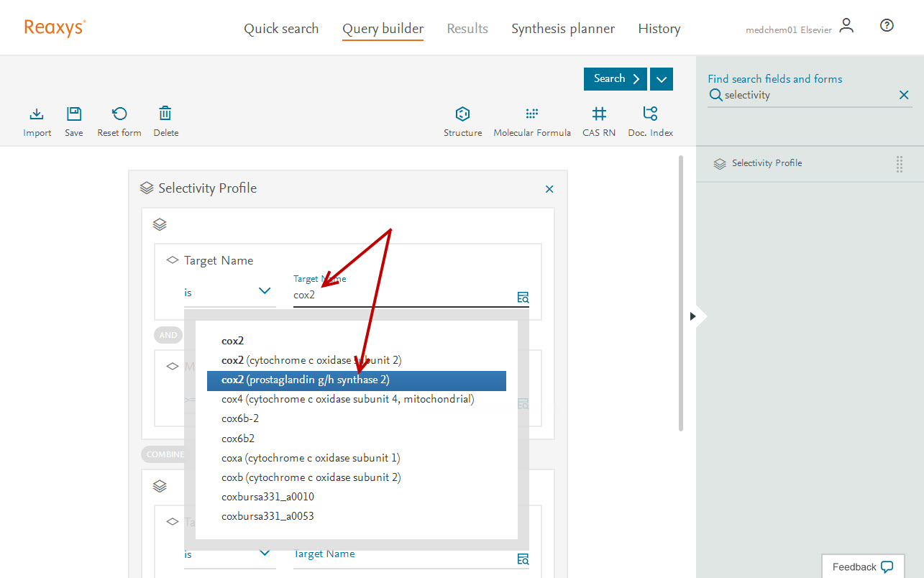
Task: Open the Structure editor icon
Action: [462, 114]
